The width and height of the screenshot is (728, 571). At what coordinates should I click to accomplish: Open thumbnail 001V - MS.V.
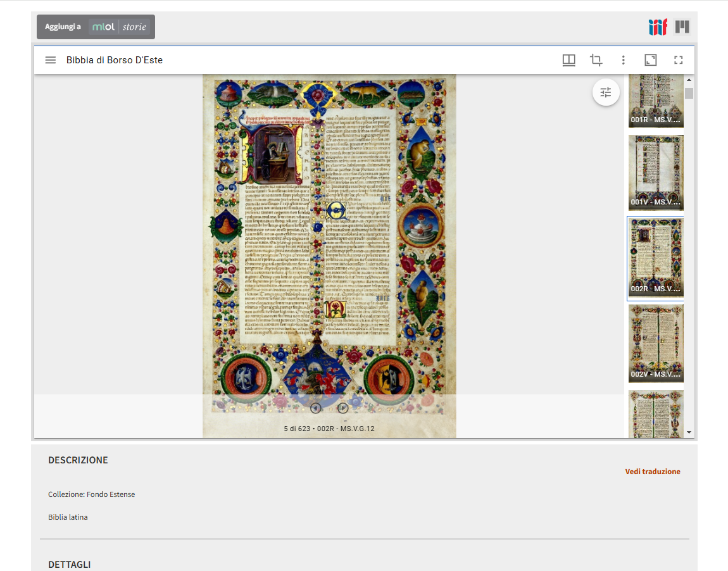click(656, 173)
